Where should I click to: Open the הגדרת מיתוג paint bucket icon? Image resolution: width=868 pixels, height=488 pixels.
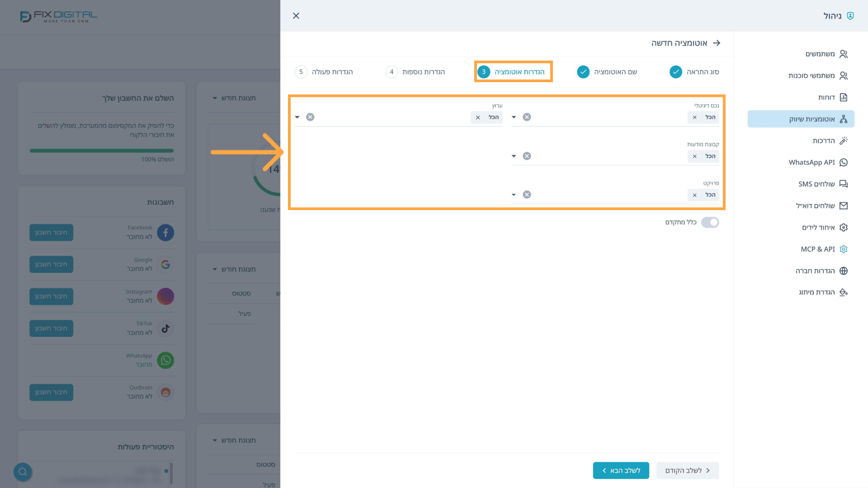(844, 292)
